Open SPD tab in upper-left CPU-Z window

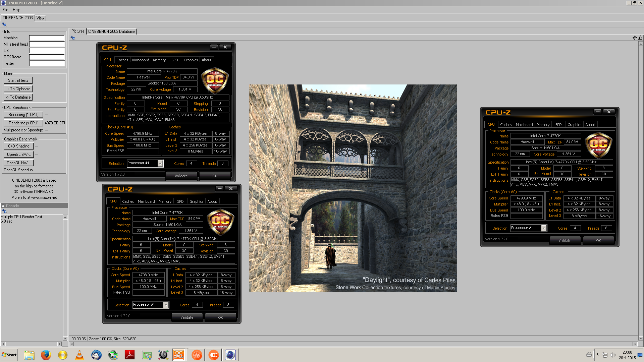pyautogui.click(x=175, y=60)
